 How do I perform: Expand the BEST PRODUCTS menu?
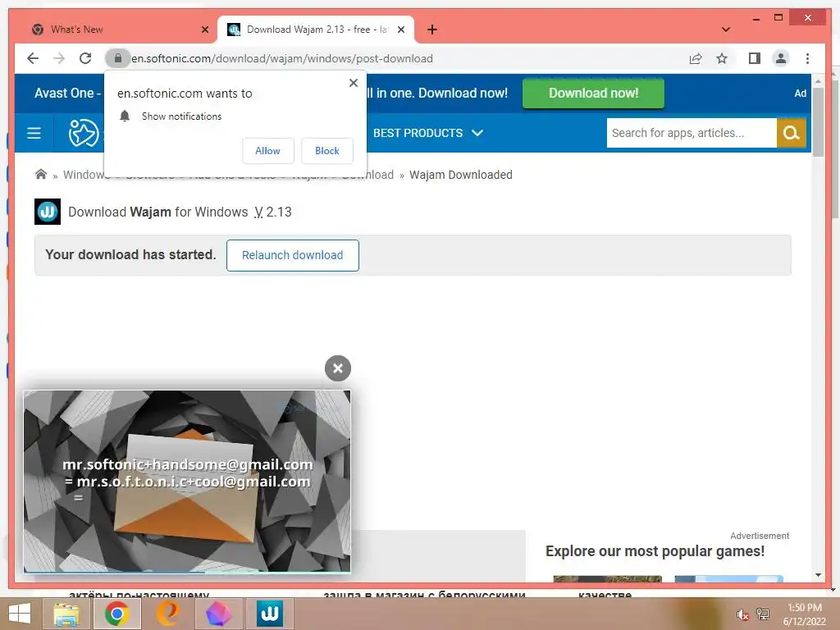click(428, 133)
